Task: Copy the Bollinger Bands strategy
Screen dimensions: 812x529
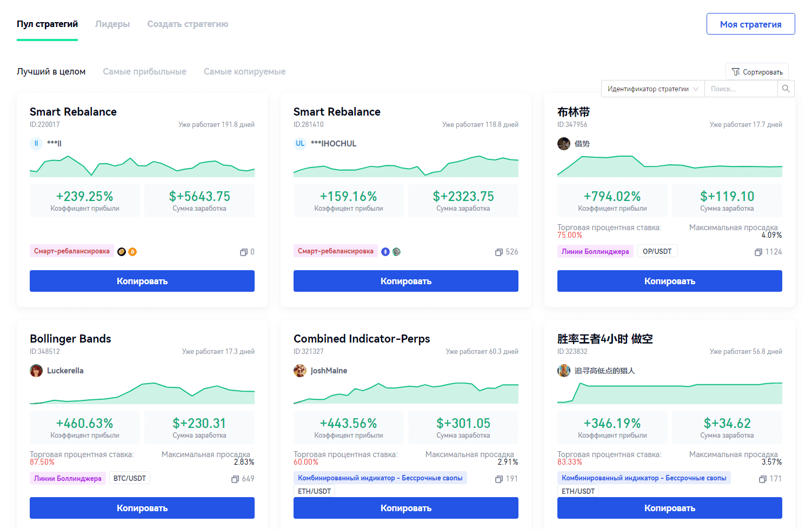Action: coord(142,508)
